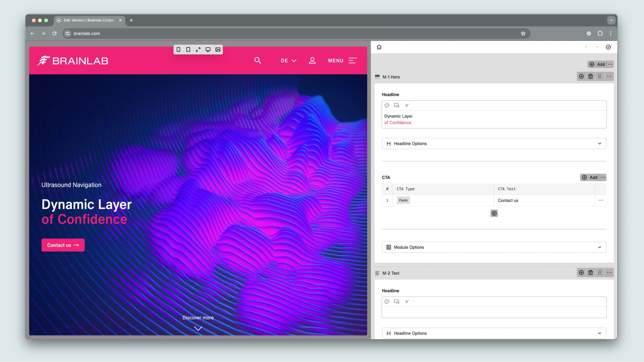Open the three-dot menu for CTA row 1

point(601,200)
